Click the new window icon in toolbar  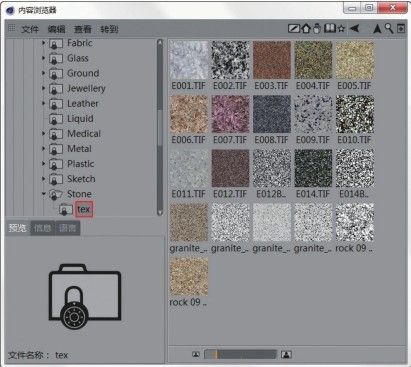coord(401,29)
